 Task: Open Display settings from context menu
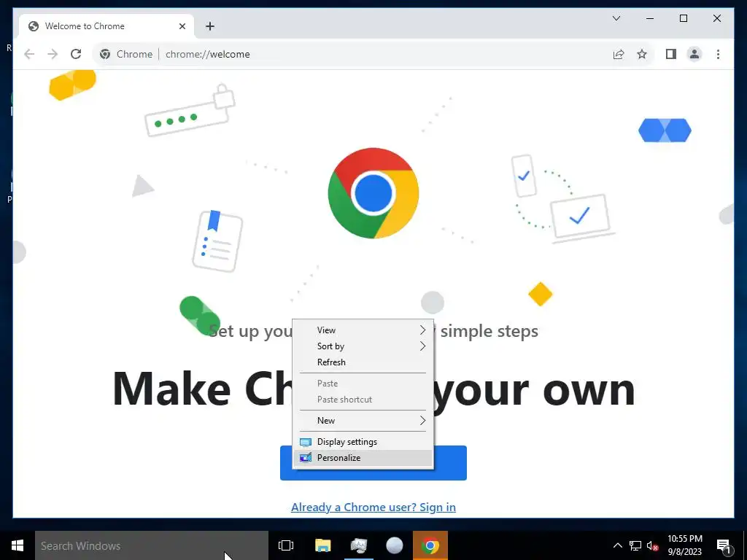click(363, 442)
